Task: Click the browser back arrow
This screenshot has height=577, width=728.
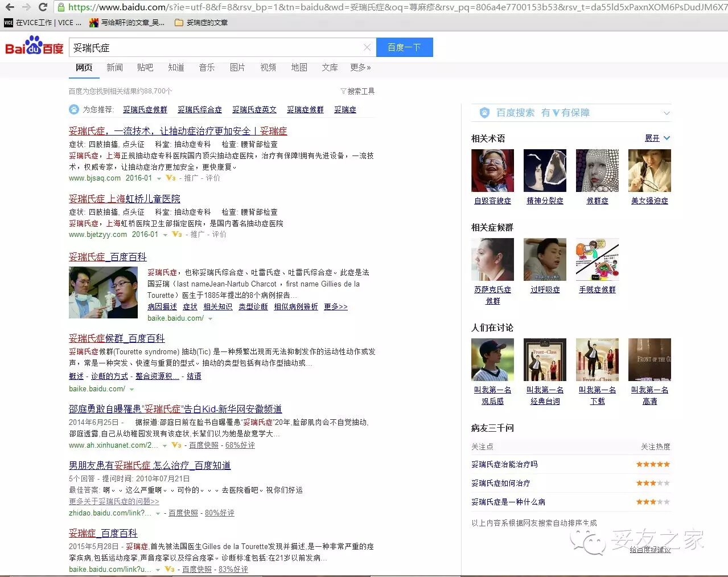Action: coord(9,7)
